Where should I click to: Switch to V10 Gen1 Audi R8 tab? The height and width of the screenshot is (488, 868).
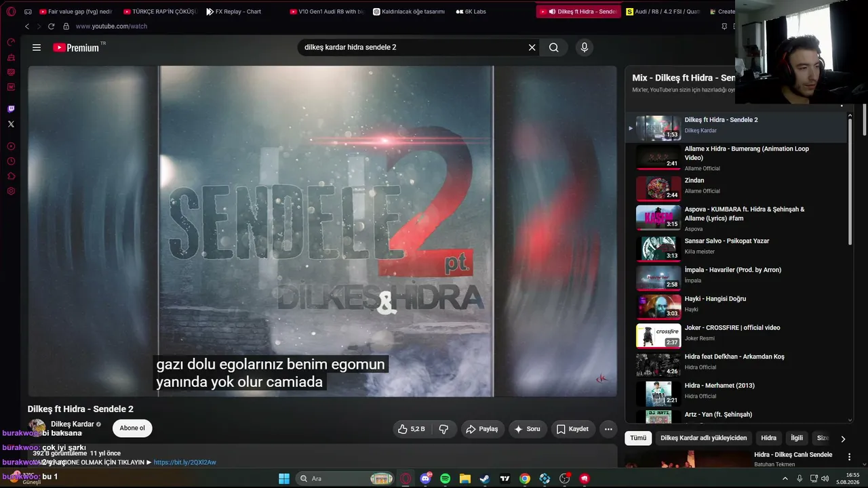click(327, 12)
